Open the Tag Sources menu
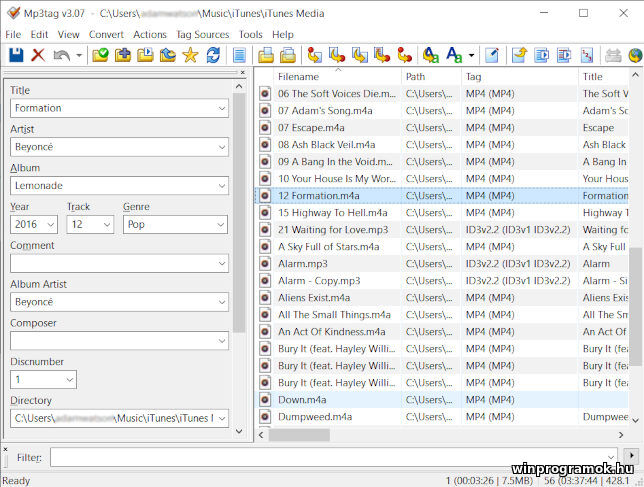 (x=203, y=34)
